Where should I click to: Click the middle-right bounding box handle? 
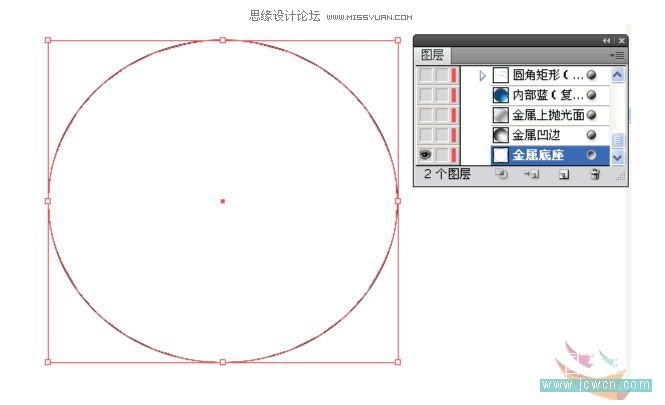click(398, 201)
